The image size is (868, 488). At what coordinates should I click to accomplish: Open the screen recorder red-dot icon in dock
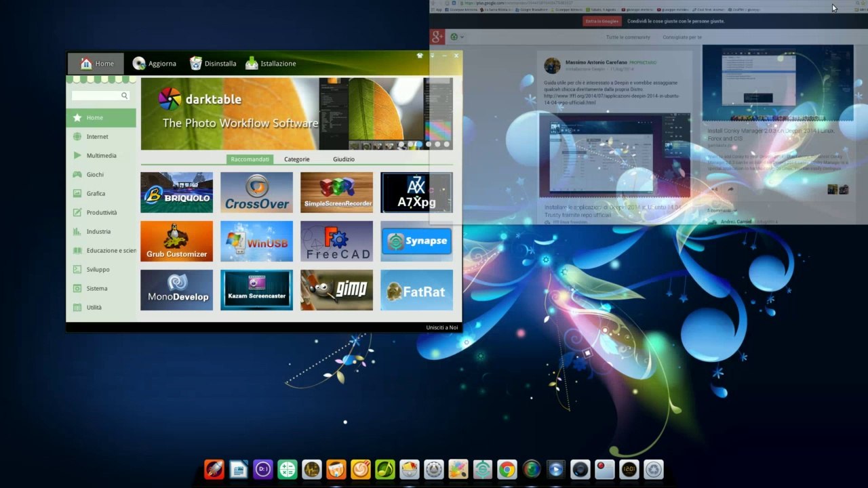coord(605,469)
